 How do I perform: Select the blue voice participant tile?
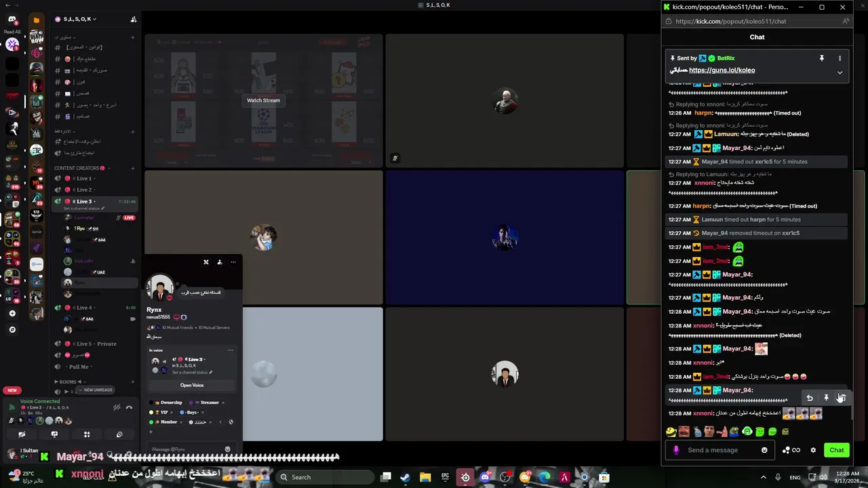click(505, 237)
